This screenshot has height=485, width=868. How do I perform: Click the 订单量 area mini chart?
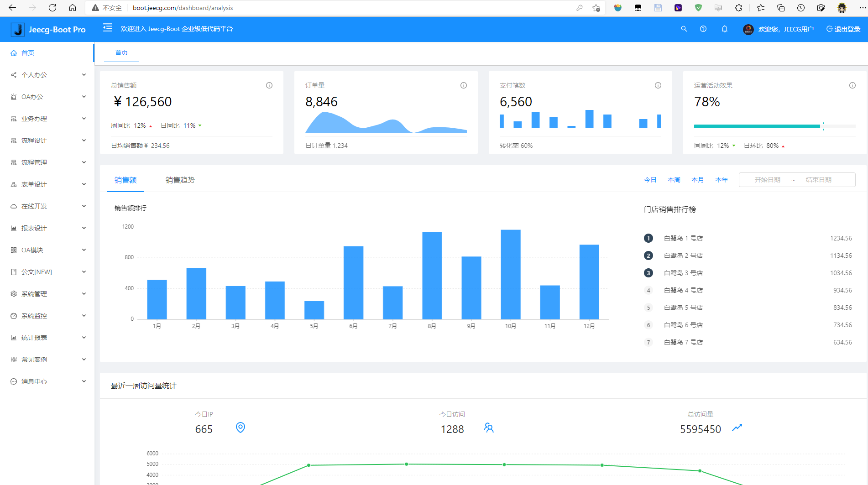386,122
